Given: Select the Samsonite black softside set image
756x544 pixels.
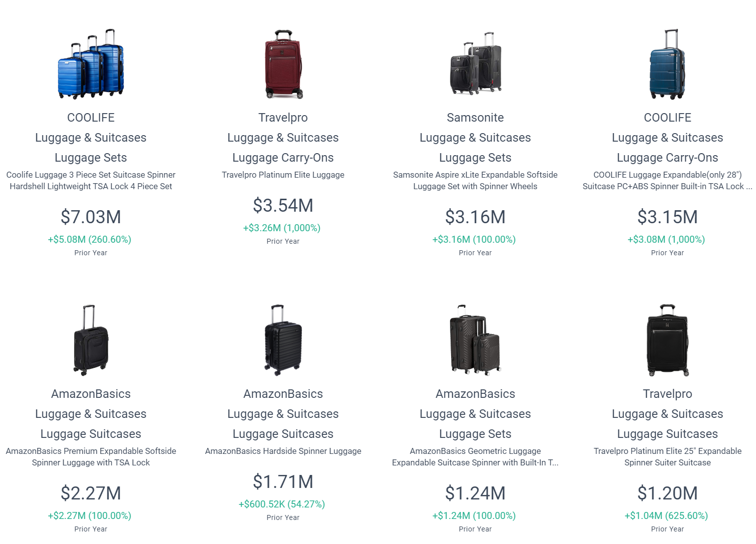Looking at the screenshot, I should pyautogui.click(x=476, y=64).
